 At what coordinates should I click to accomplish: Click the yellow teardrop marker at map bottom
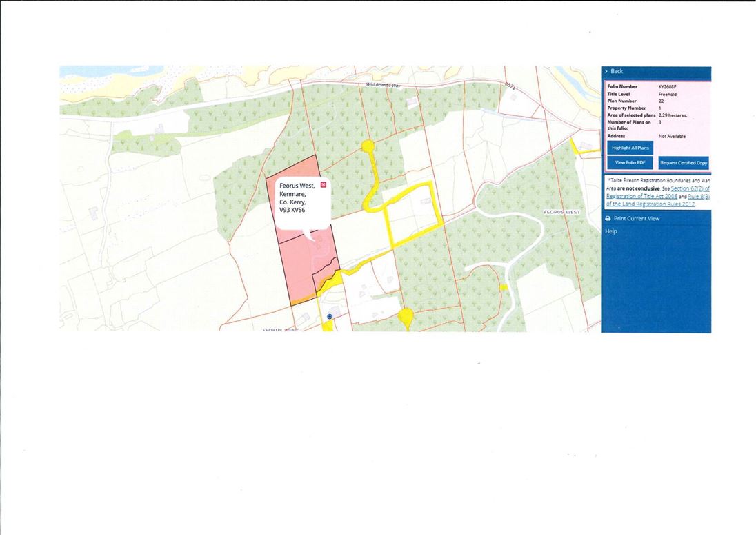click(x=406, y=318)
